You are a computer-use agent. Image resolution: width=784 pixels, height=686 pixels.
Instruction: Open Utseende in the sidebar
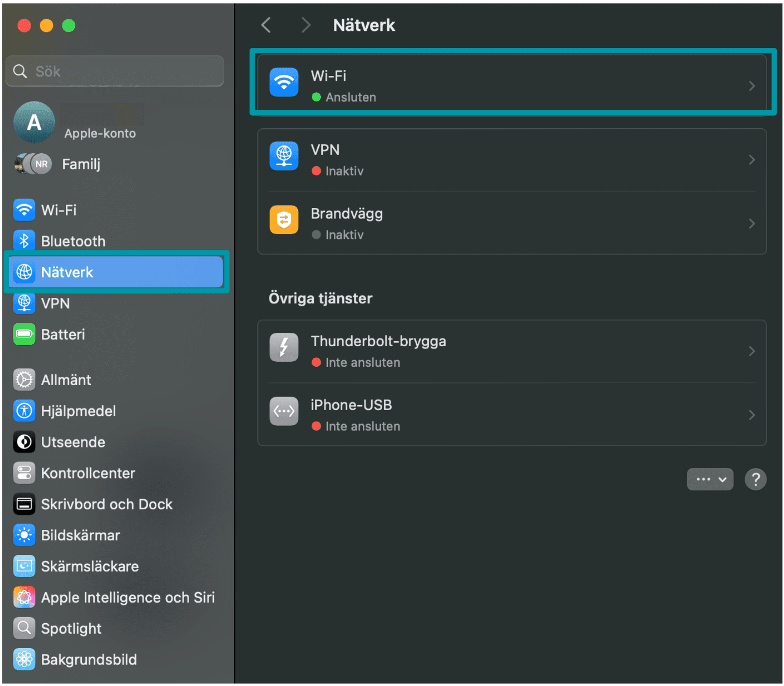click(x=73, y=442)
